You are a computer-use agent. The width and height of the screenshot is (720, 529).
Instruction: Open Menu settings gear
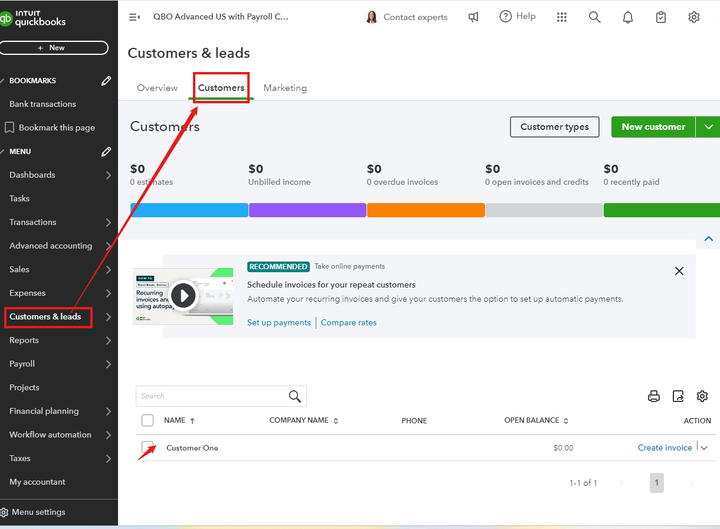[x=4, y=512]
